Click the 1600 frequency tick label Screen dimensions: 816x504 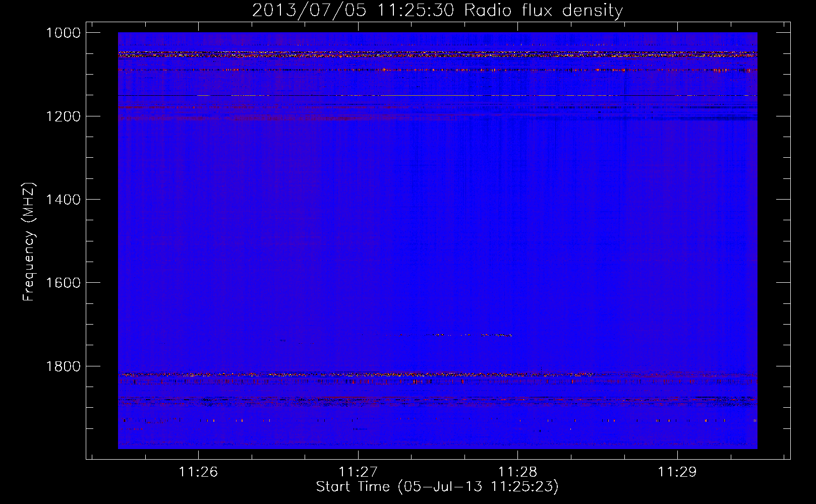click(x=63, y=283)
